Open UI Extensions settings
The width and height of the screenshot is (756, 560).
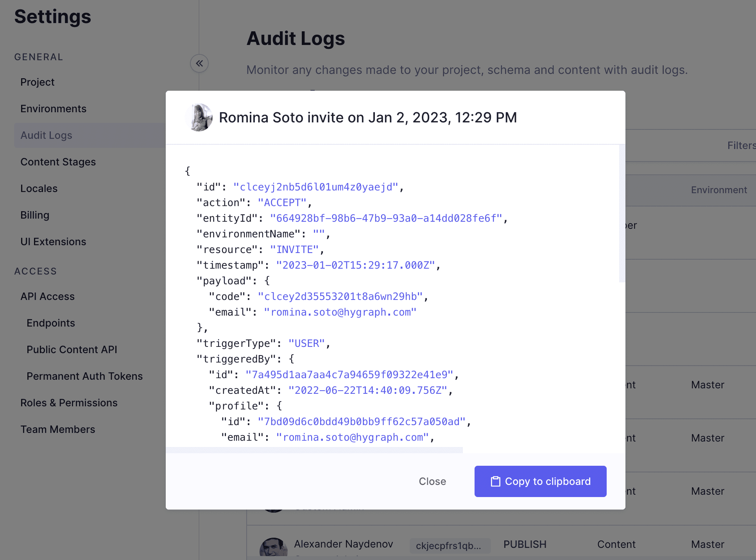pyautogui.click(x=53, y=241)
